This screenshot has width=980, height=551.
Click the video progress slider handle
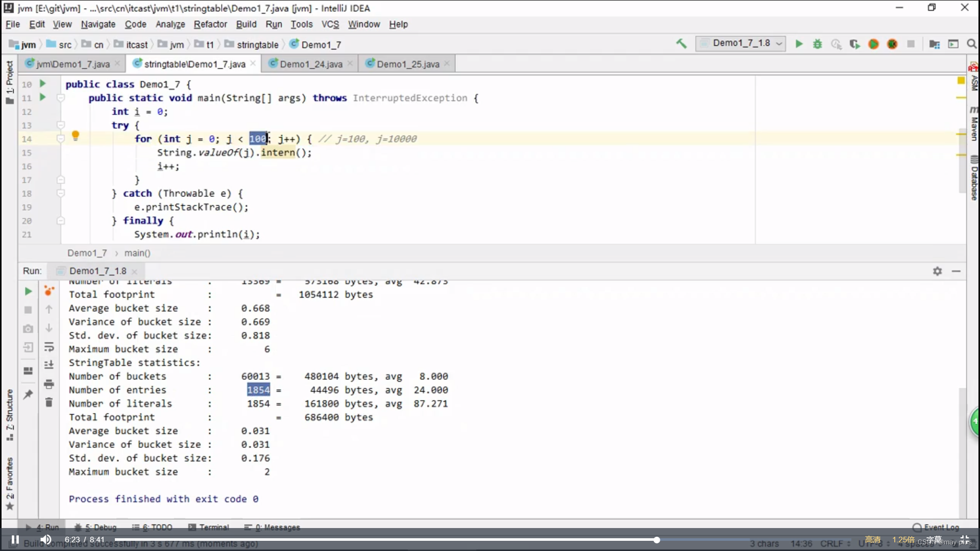657,540
